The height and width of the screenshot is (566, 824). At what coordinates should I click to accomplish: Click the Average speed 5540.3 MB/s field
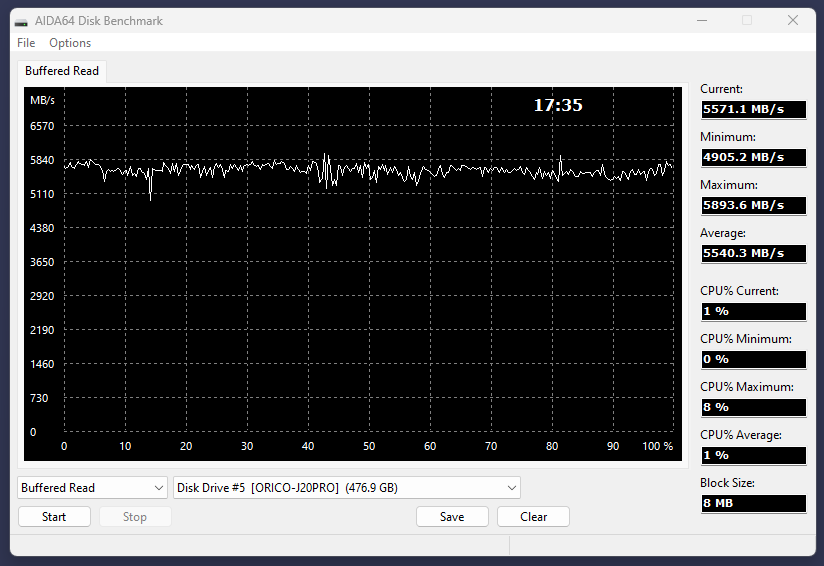[754, 253]
